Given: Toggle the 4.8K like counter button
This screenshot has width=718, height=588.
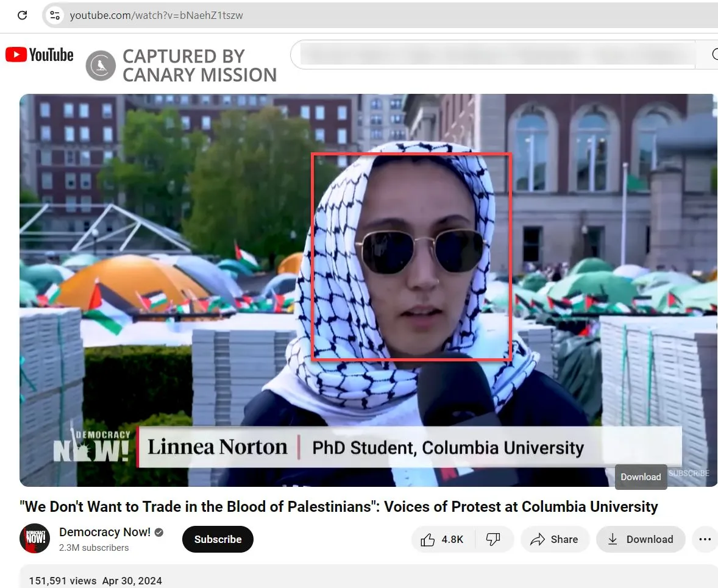Looking at the screenshot, I should (443, 539).
